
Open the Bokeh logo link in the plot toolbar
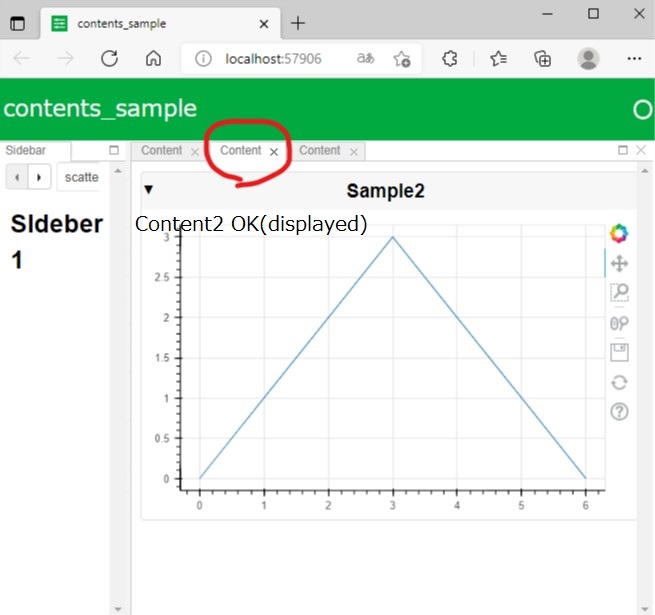point(619,234)
